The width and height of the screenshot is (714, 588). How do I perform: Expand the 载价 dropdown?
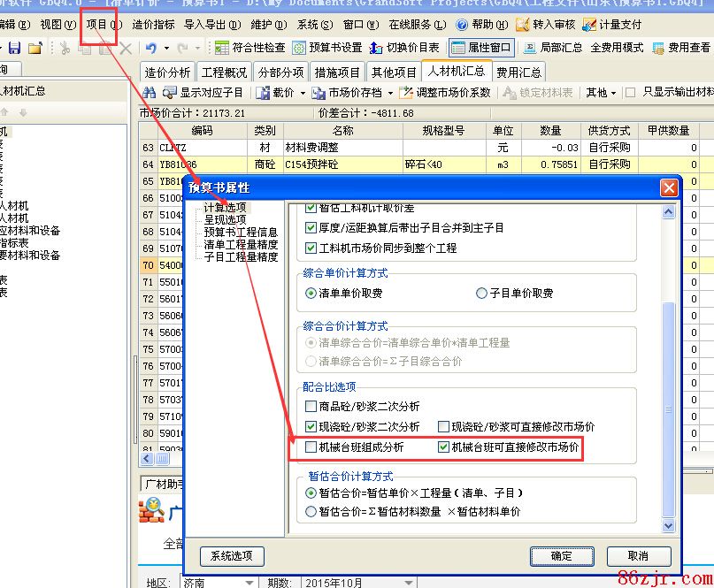click(302, 92)
